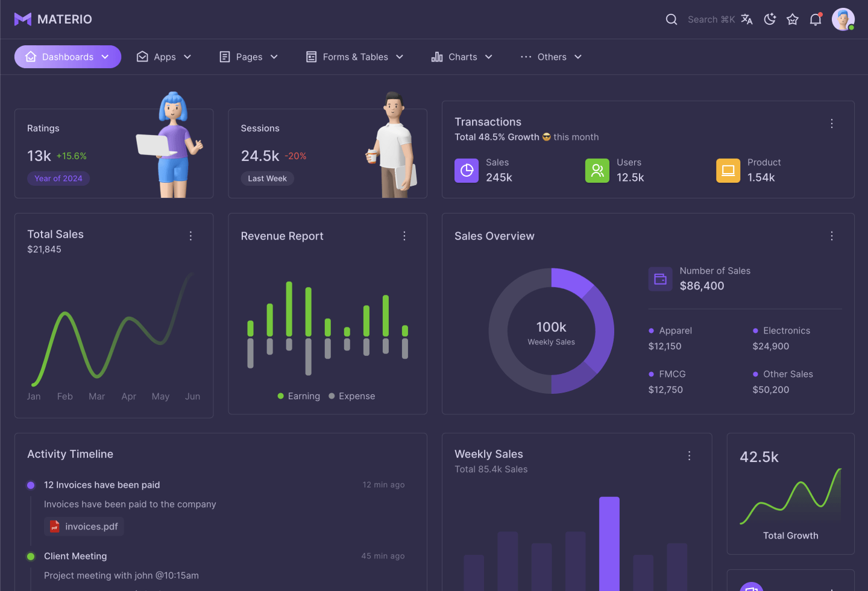Screen dimensions: 868x591
Task: Open Sales Overview card options menu
Action: click(x=832, y=236)
